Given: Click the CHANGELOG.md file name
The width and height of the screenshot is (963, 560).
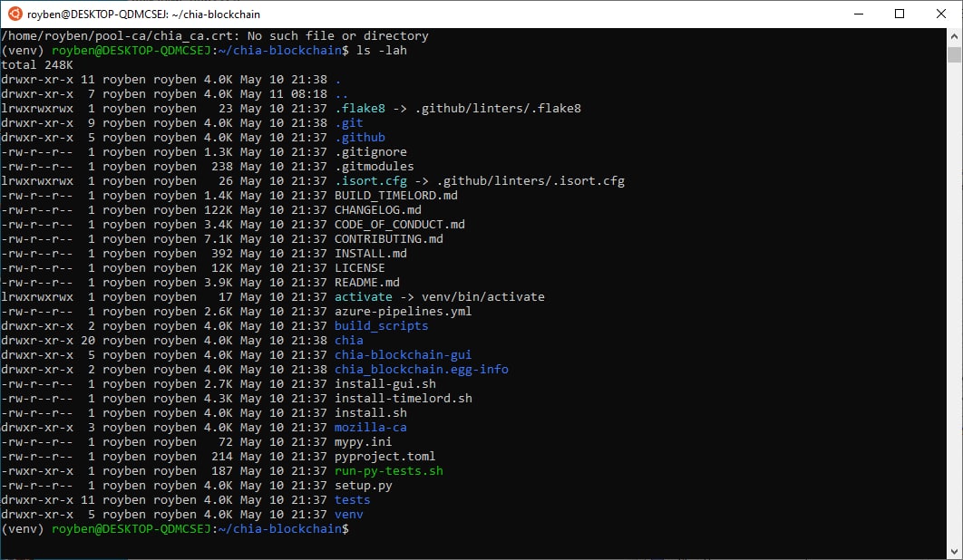Looking at the screenshot, I should [378, 210].
